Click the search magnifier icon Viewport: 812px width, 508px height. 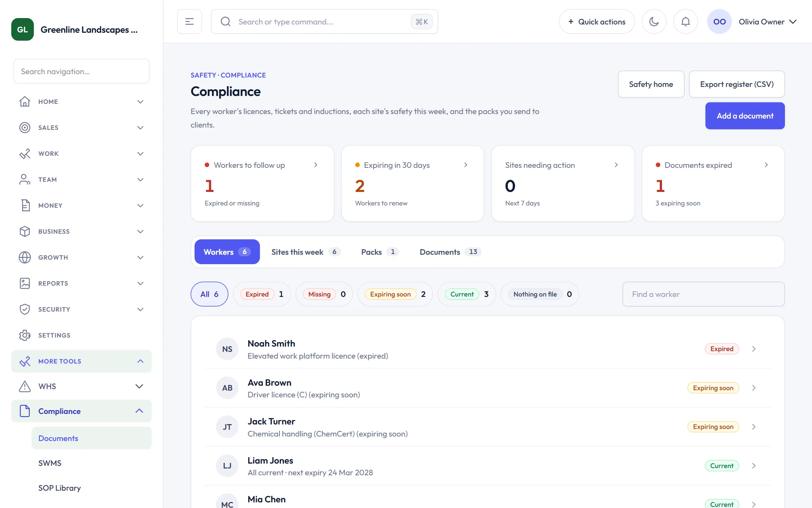(226, 21)
